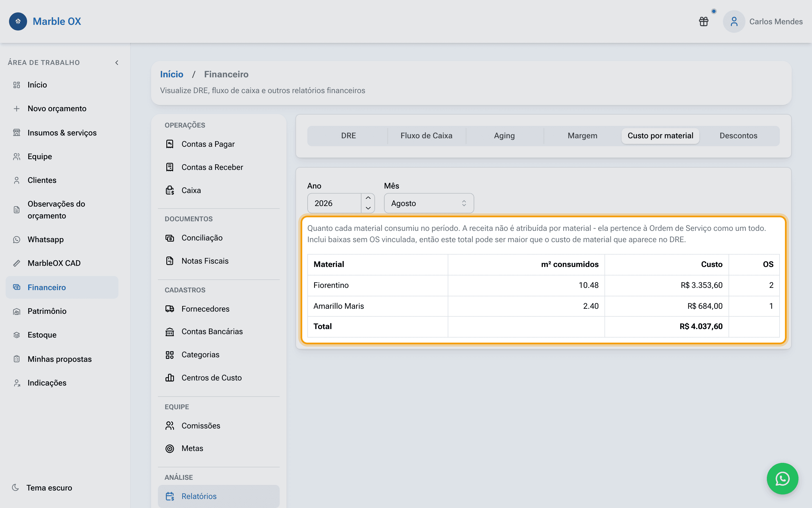
Task: Select the Margem tab
Action: pos(582,136)
